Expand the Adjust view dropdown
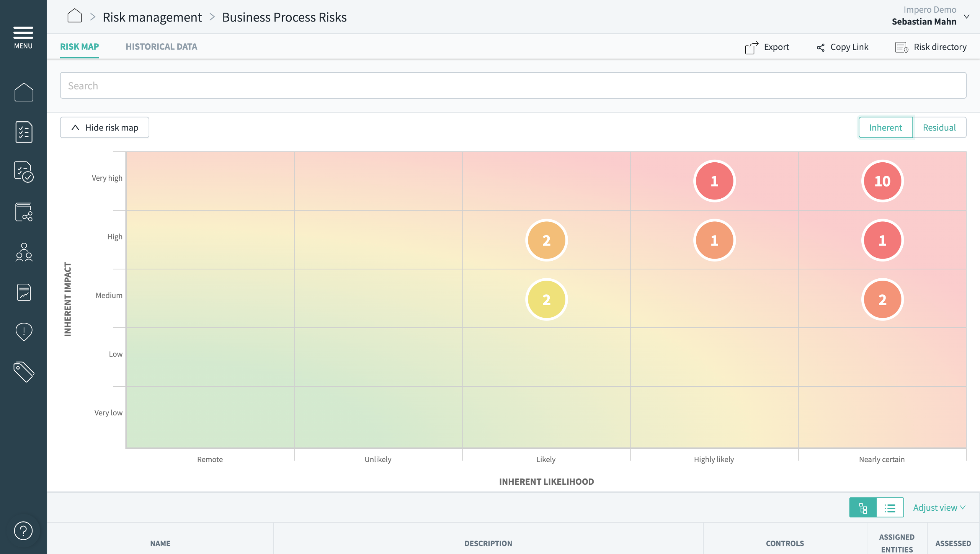 pos(939,508)
